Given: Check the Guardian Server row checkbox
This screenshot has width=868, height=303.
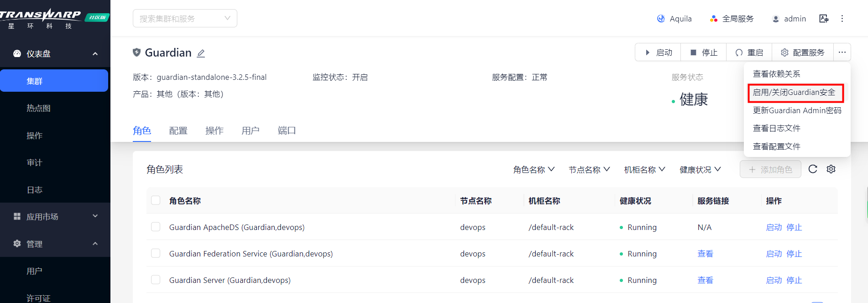Looking at the screenshot, I should 156,280.
